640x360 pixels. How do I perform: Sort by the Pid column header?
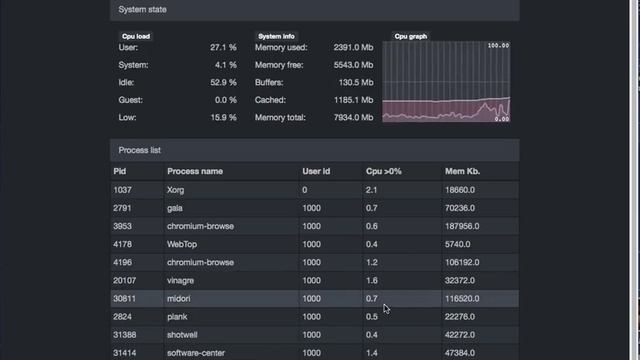[120, 171]
